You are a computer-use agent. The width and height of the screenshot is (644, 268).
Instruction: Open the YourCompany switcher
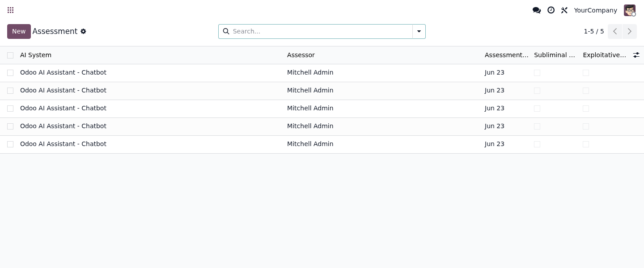[x=595, y=10]
